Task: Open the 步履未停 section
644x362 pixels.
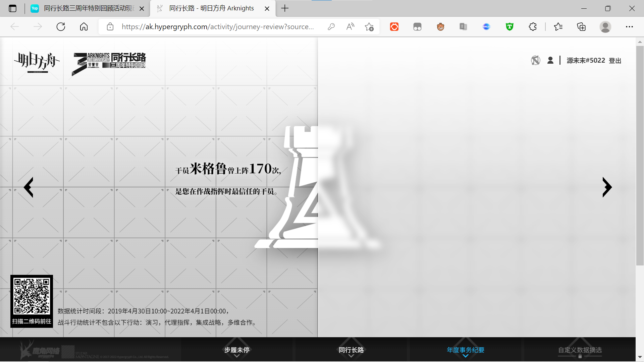Action: coord(237,350)
